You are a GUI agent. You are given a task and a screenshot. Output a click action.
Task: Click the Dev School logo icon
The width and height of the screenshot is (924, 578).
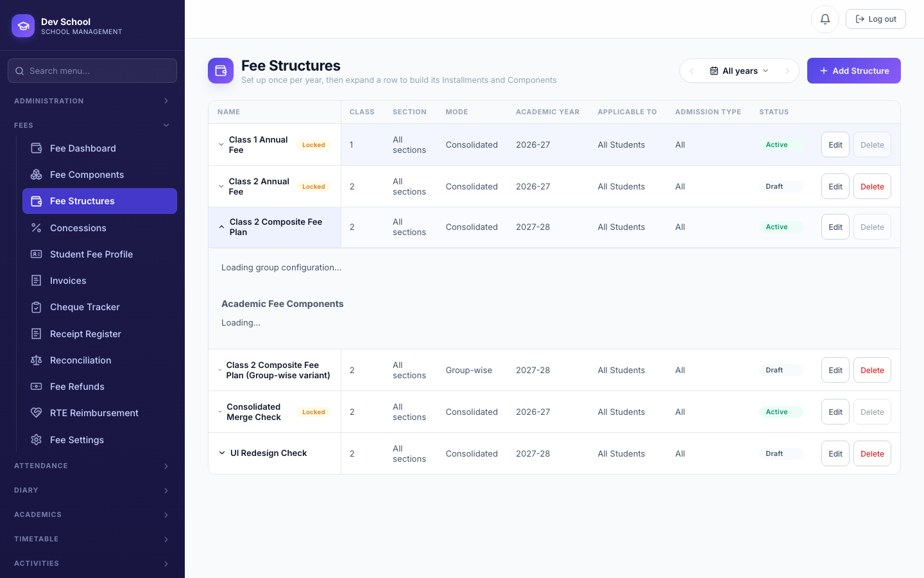(23, 26)
